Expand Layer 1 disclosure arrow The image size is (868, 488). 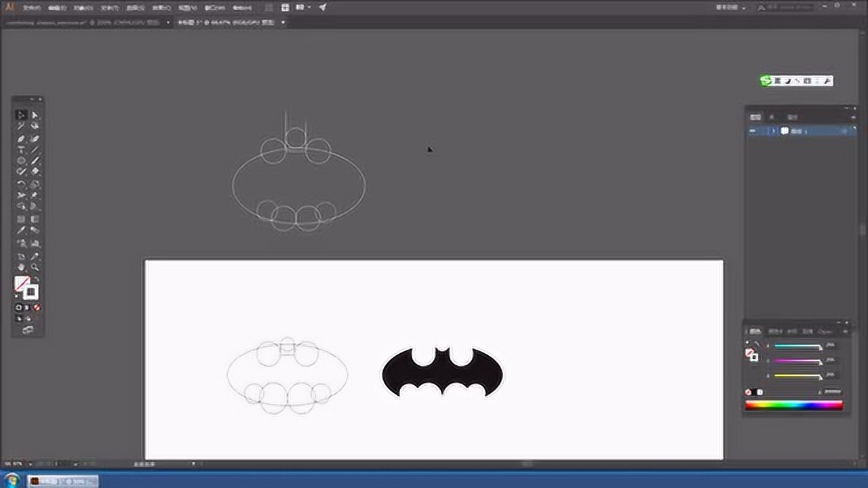[x=772, y=131]
